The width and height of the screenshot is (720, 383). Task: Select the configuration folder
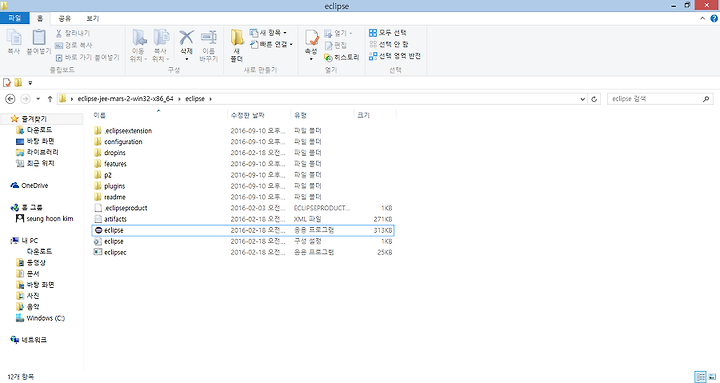[123, 141]
